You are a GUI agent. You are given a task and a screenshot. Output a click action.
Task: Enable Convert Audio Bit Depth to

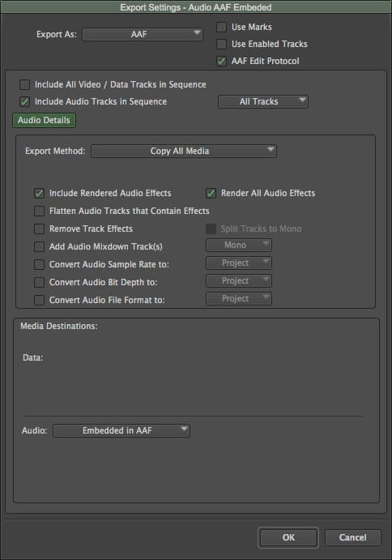(x=39, y=283)
